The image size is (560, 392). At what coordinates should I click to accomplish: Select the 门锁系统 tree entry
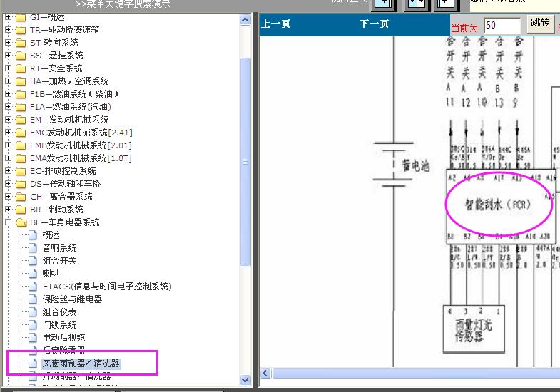click(x=60, y=325)
